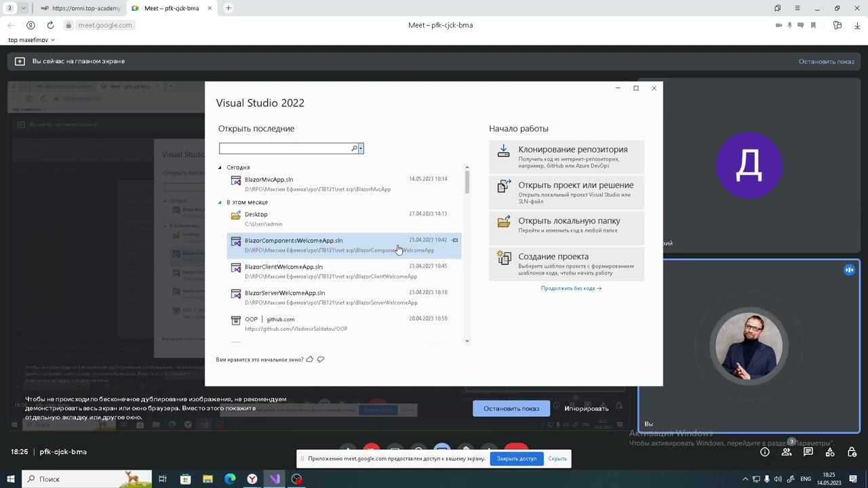Open browser downloads
Viewport: 868px width, 488px height.
pos(857,25)
